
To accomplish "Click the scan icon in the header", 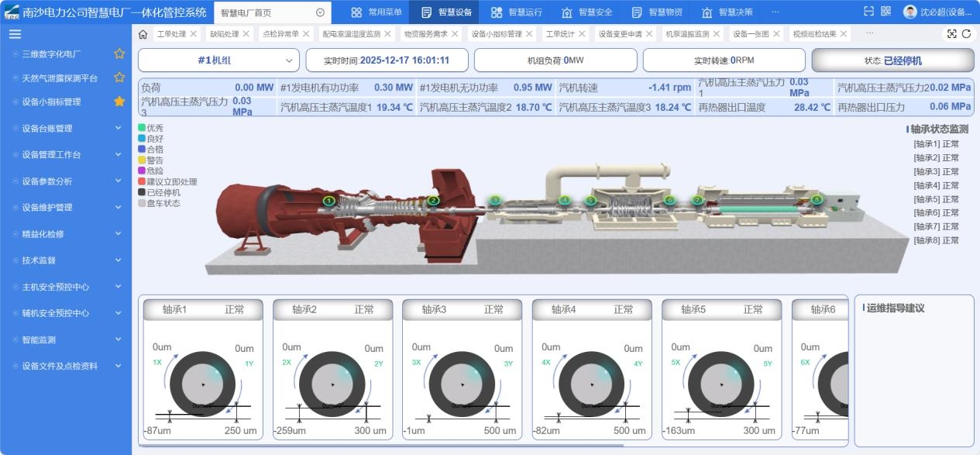I will tap(868, 12).
